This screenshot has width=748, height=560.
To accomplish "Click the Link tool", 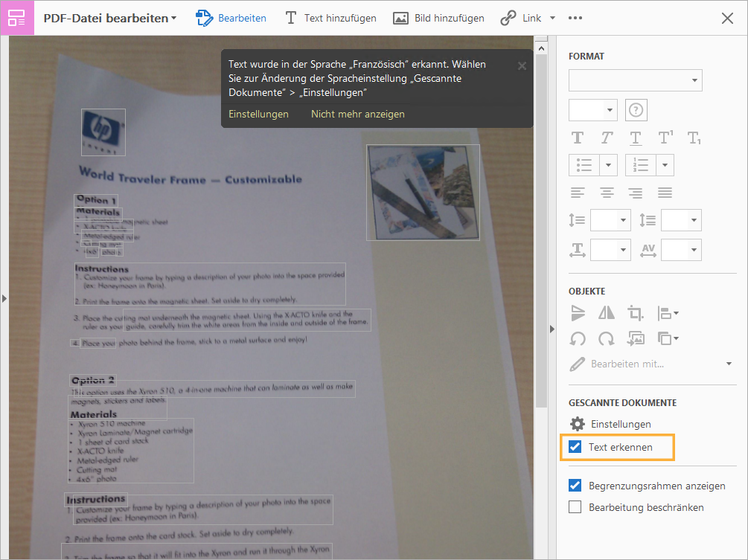I will (521, 18).
